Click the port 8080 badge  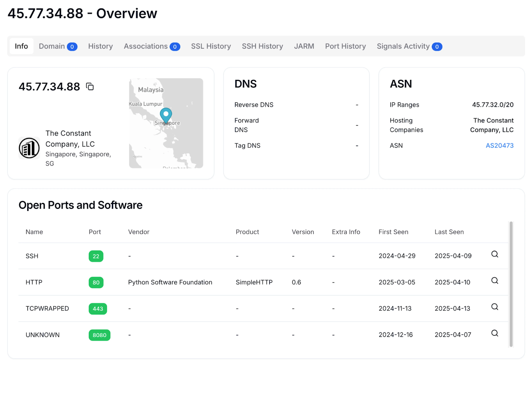[x=99, y=335]
